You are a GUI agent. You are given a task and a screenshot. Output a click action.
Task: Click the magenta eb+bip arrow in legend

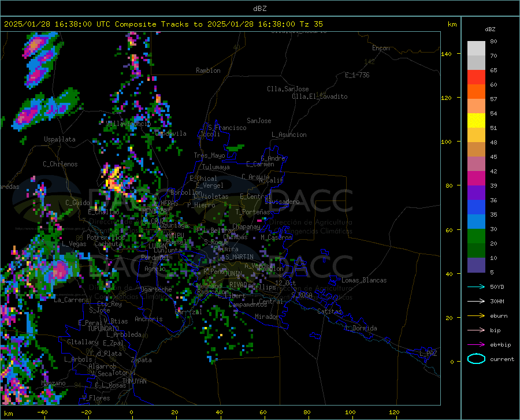click(x=476, y=345)
